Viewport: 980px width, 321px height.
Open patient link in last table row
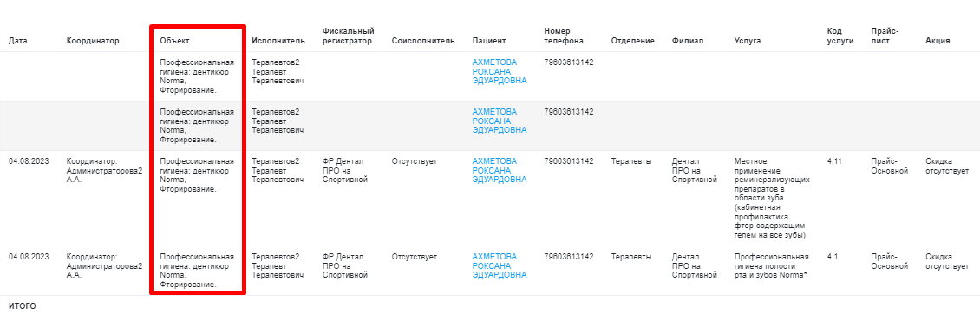pos(500,265)
